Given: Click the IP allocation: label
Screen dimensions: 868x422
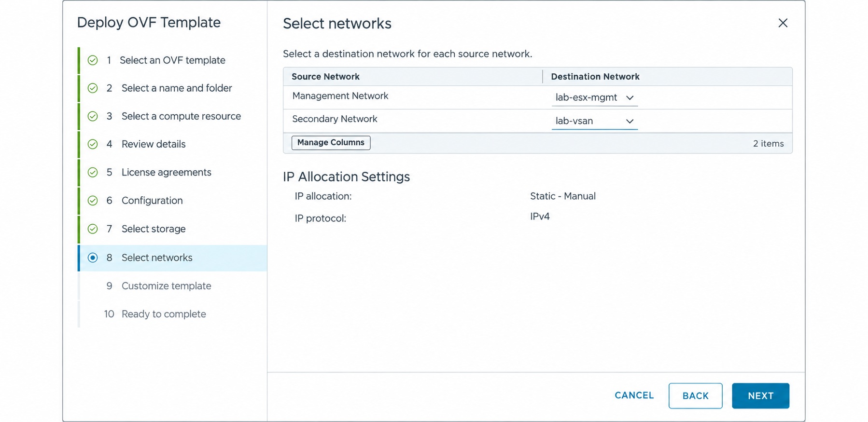Looking at the screenshot, I should pyautogui.click(x=323, y=196).
